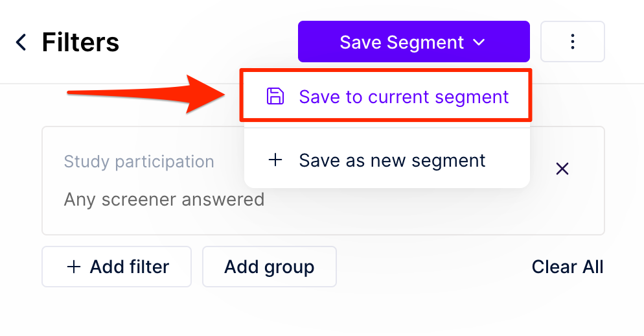Screen dimensions: 644x336
Task: Click the Filters panel heading
Action: click(x=80, y=42)
